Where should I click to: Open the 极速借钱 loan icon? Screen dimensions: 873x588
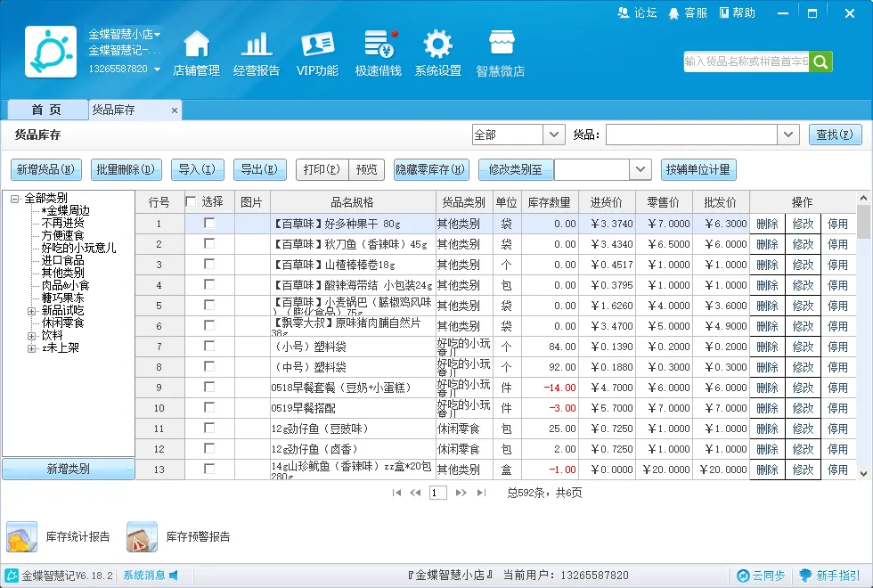(380, 44)
